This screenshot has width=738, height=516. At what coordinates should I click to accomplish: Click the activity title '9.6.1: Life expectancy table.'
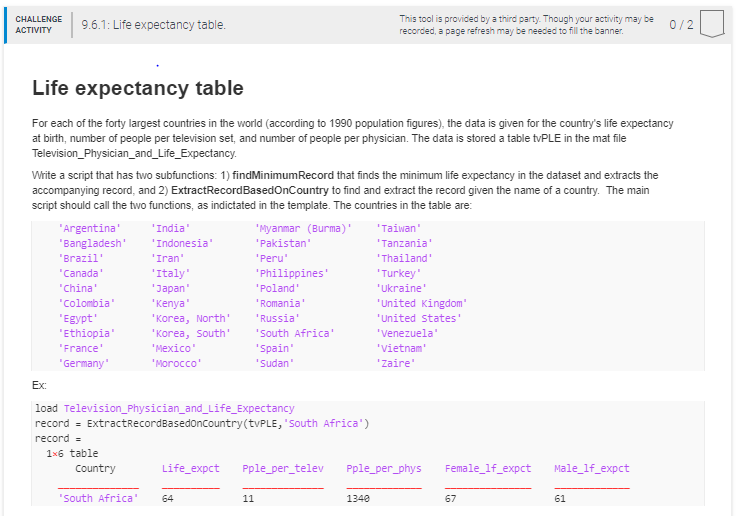(x=153, y=24)
